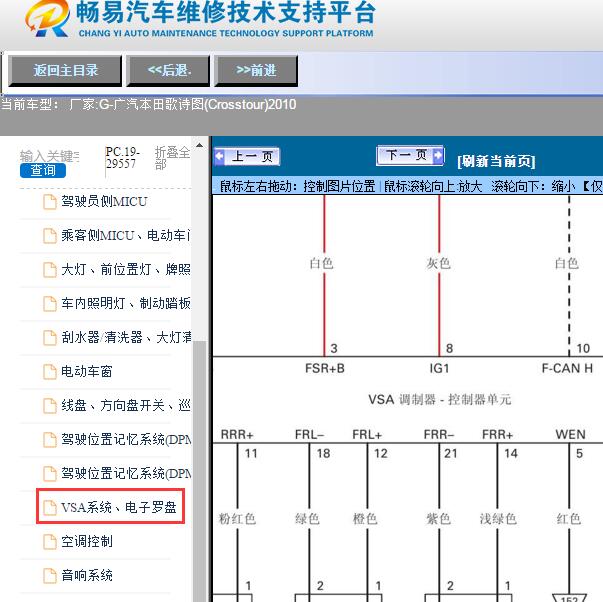Click the document icon beside 线盘、方向盘开关
The width and height of the screenshot is (603, 602).
tap(50, 405)
